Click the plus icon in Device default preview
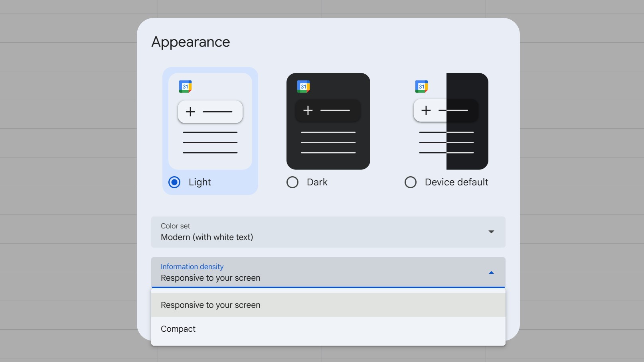This screenshot has width=644, height=362. (426, 110)
